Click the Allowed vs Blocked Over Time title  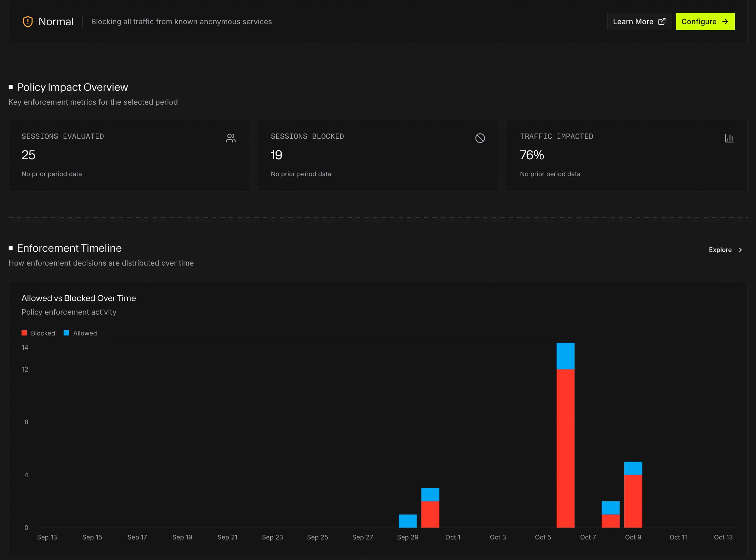point(78,298)
